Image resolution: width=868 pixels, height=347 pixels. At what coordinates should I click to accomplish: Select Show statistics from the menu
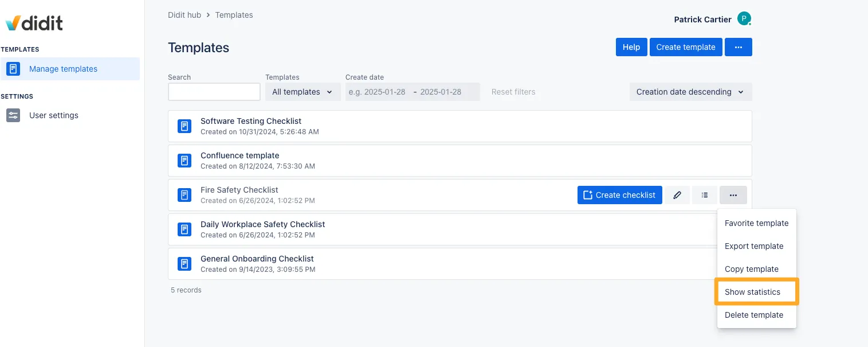pyautogui.click(x=756, y=292)
